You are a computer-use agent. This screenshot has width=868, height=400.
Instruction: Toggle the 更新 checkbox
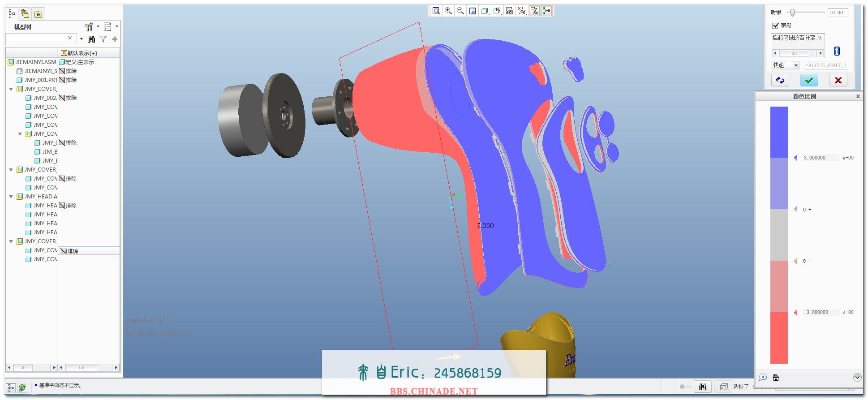(x=776, y=26)
